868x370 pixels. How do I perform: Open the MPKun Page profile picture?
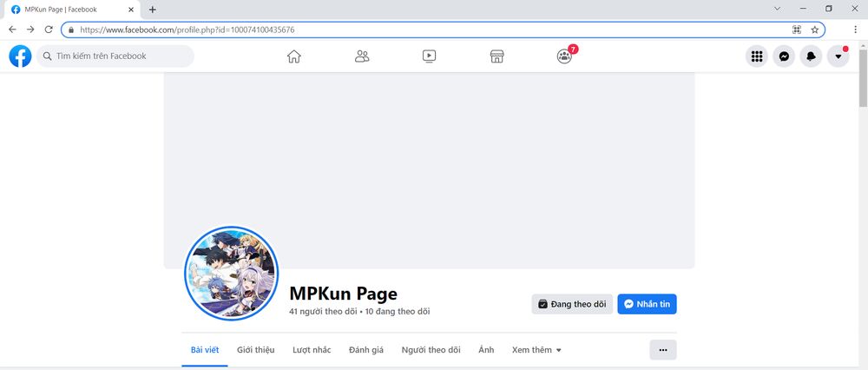tap(231, 274)
